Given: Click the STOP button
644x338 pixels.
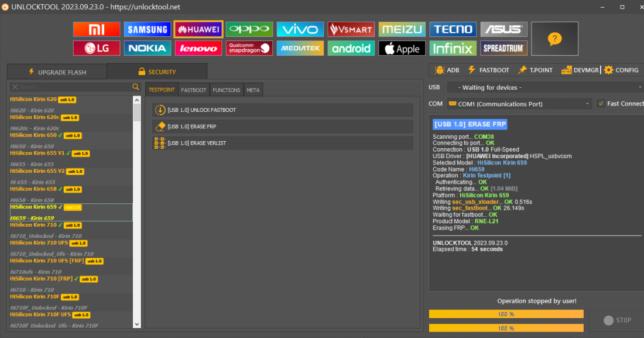Looking at the screenshot, I should coord(617,320).
